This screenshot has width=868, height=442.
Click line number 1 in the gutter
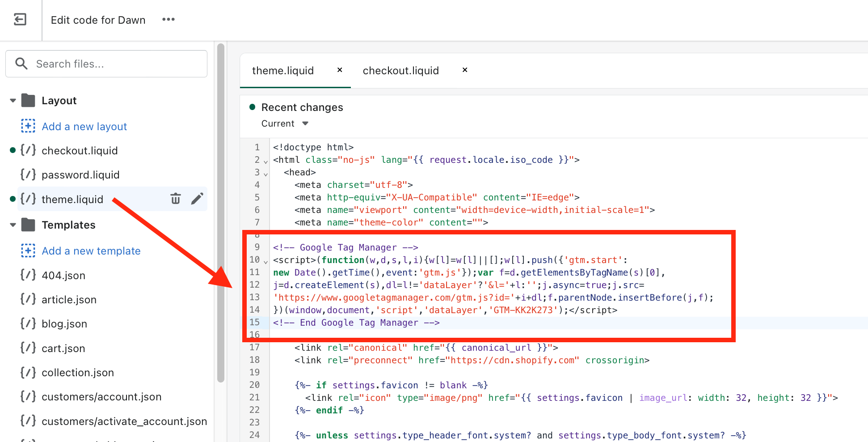[257, 147]
